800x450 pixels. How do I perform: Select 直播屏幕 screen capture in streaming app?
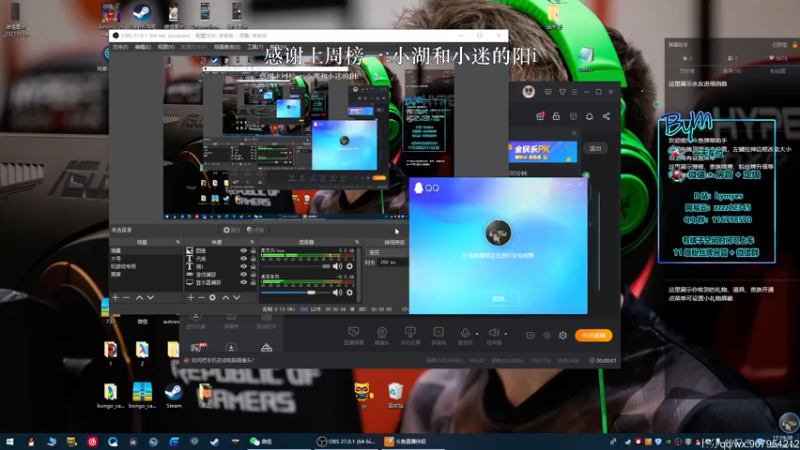(353, 336)
